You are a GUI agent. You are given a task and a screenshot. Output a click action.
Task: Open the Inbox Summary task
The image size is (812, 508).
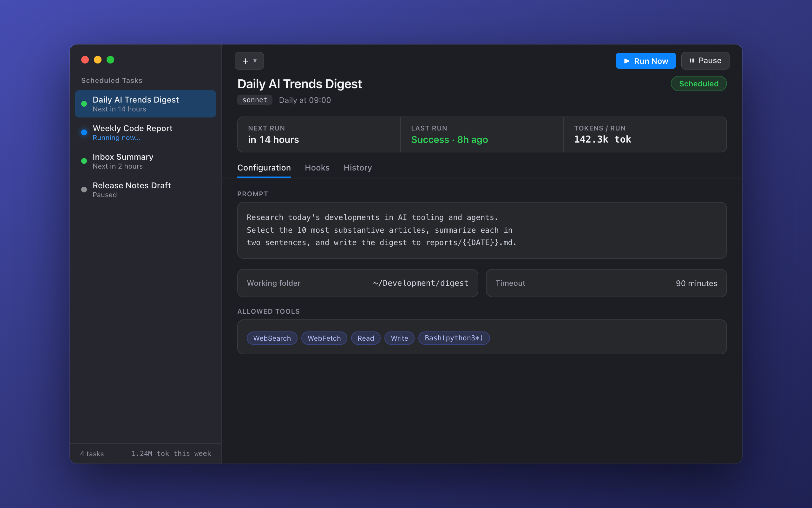point(145,161)
